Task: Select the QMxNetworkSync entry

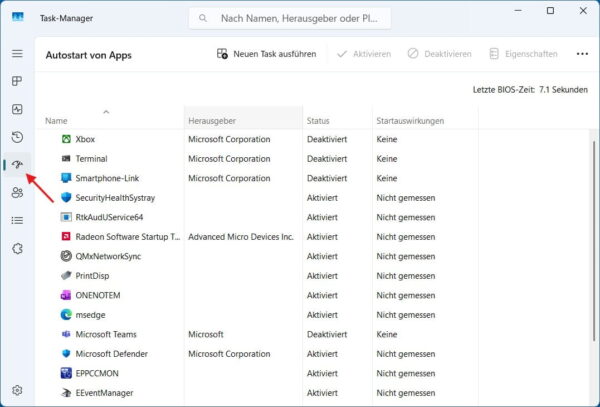Action: point(108,256)
